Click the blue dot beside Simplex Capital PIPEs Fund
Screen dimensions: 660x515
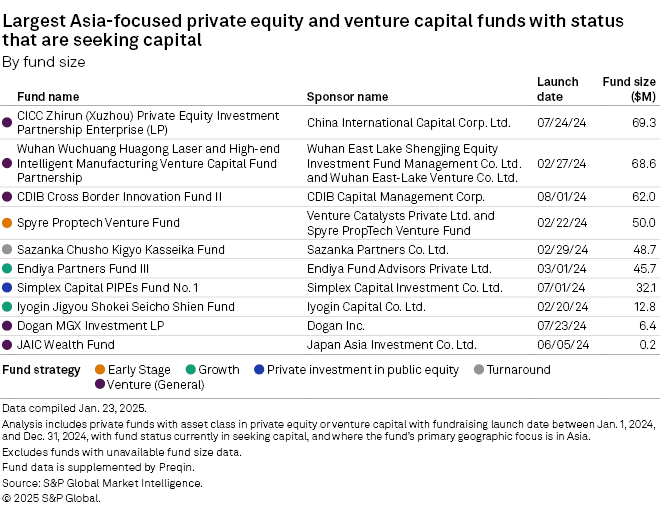8,287
